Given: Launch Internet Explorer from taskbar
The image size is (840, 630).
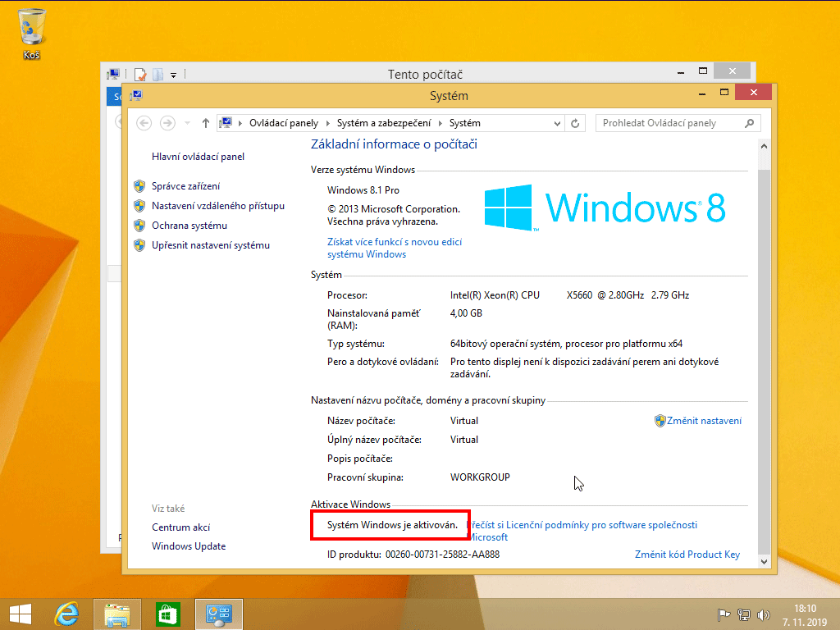Looking at the screenshot, I should point(66,614).
